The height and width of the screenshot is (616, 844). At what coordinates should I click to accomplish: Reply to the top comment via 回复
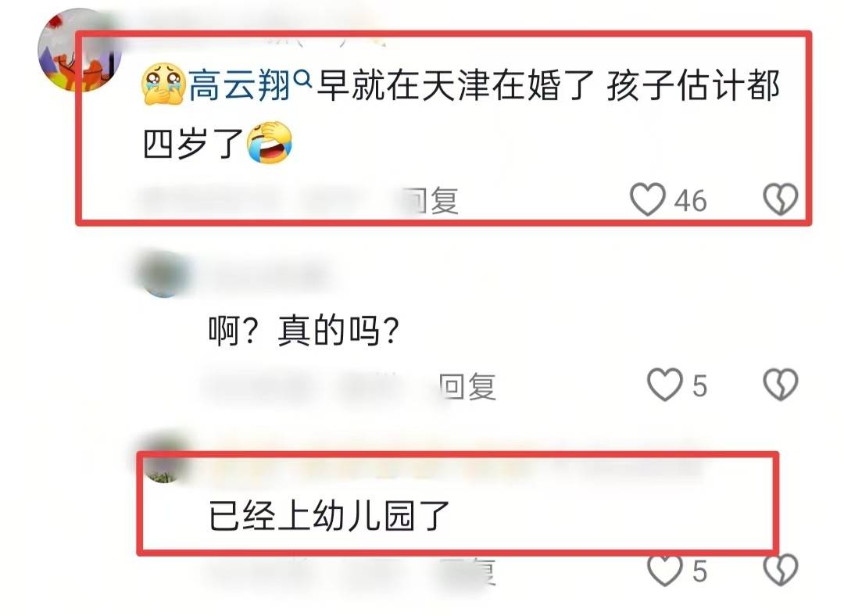pyautogui.click(x=434, y=201)
